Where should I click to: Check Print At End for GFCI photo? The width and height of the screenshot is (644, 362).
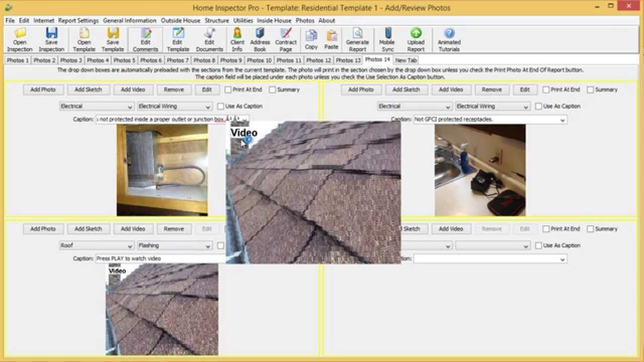coord(546,89)
